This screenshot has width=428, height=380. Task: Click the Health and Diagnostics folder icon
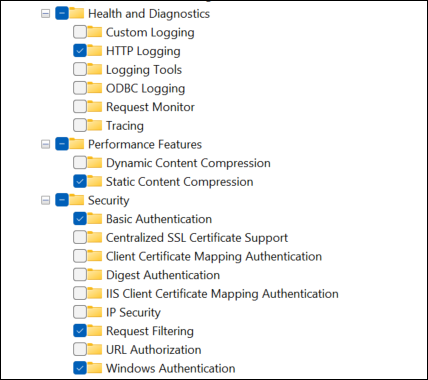coord(77,13)
